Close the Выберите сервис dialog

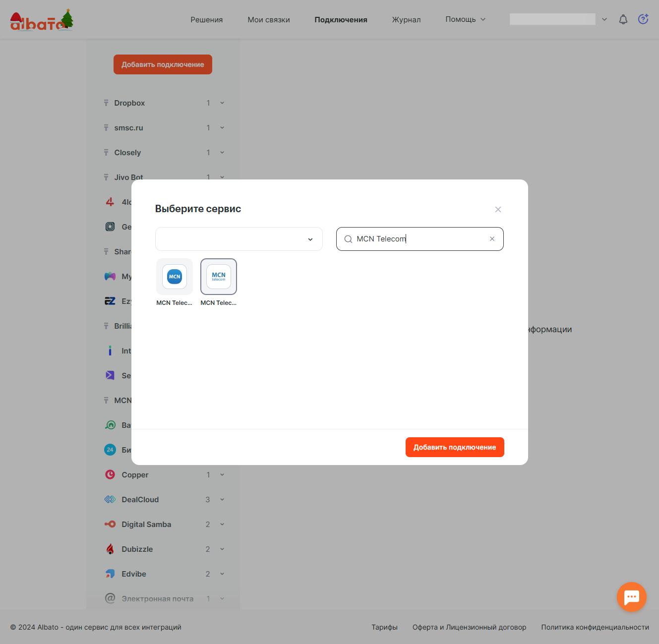click(498, 210)
